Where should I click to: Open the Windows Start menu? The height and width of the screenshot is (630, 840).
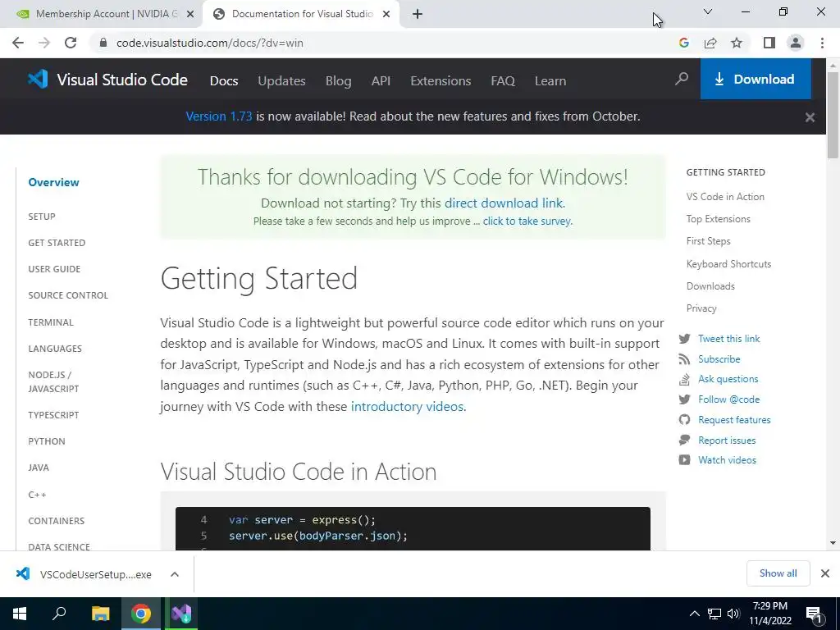(20, 614)
